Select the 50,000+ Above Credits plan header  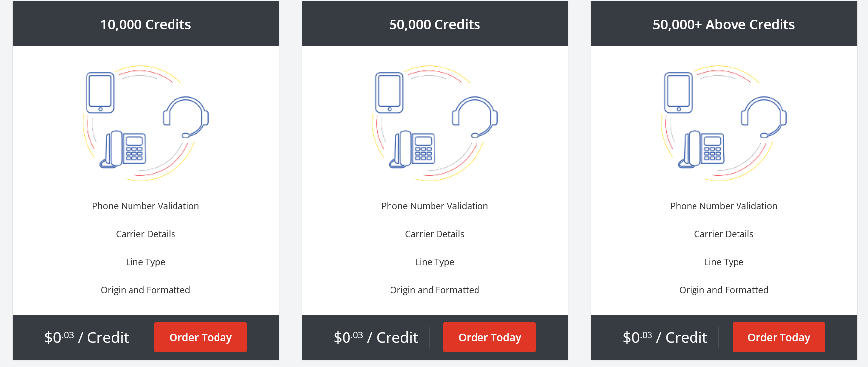pyautogui.click(x=723, y=24)
